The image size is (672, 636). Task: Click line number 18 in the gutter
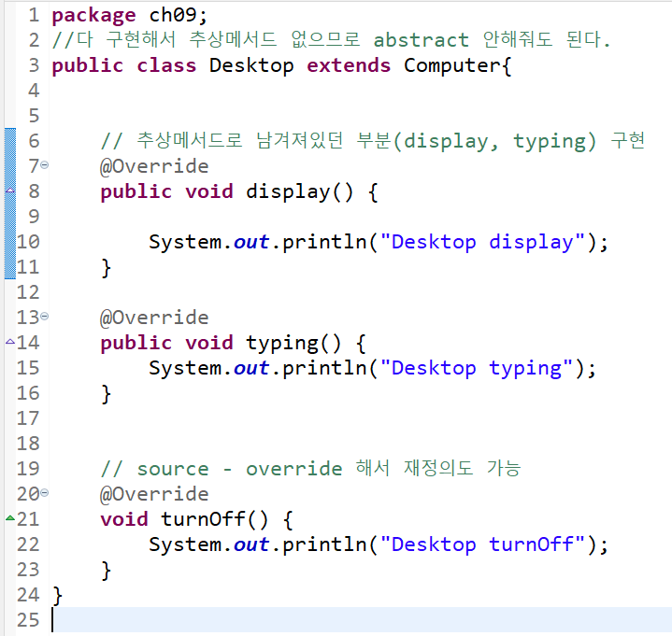(x=28, y=444)
